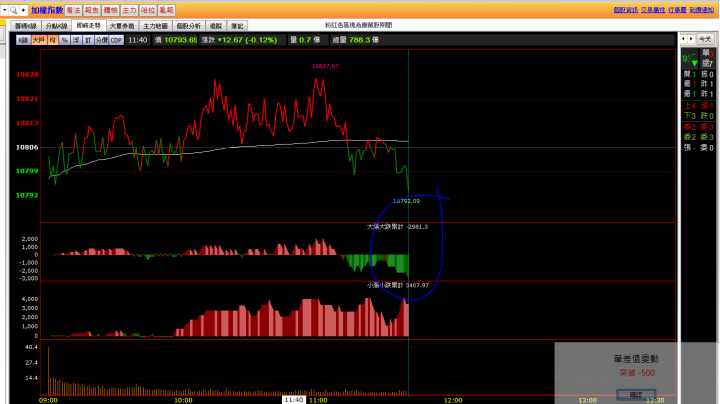Click the last red button after 哈拉
The image size is (720, 404).
(167, 10)
